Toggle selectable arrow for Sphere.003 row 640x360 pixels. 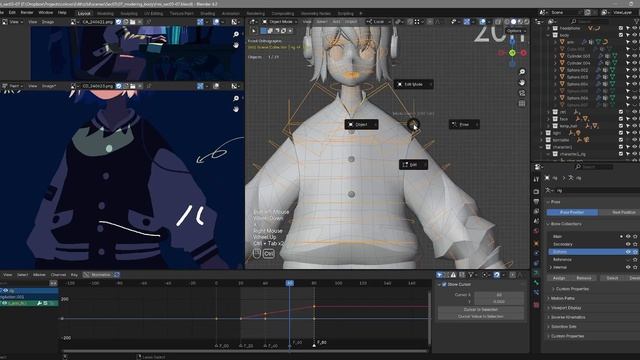(x=628, y=77)
